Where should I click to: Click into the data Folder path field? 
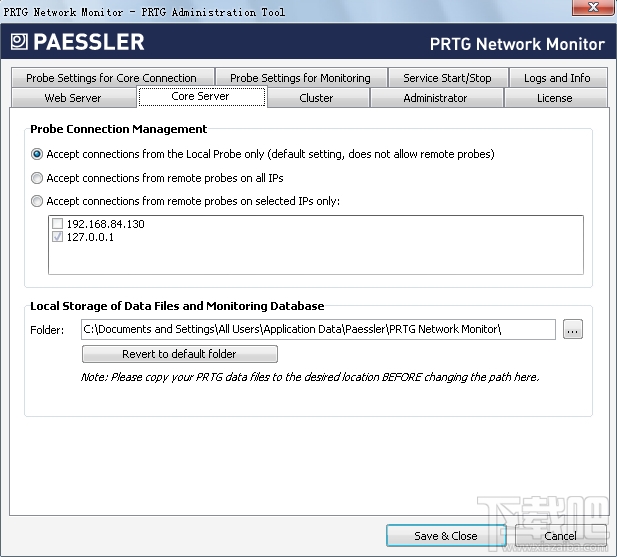point(318,329)
